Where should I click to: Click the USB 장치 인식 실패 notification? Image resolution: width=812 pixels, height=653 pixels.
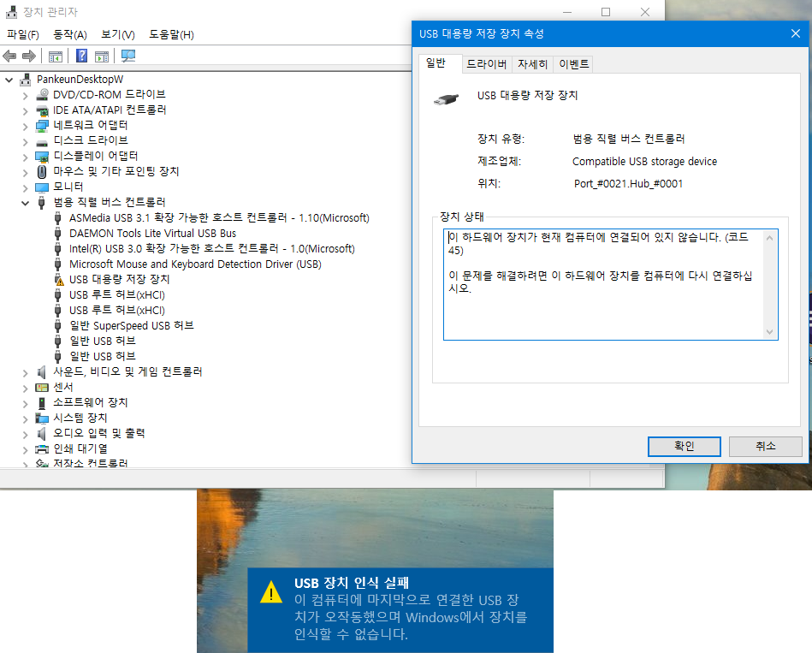click(400, 610)
